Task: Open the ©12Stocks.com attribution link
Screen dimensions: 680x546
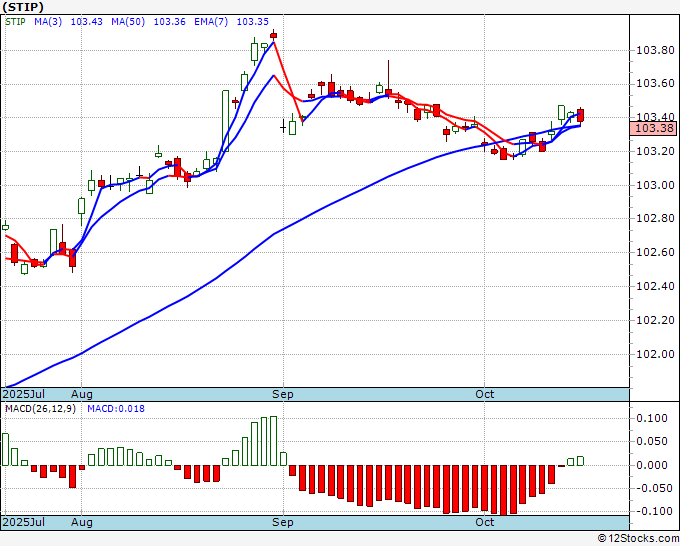Action: pos(638,539)
